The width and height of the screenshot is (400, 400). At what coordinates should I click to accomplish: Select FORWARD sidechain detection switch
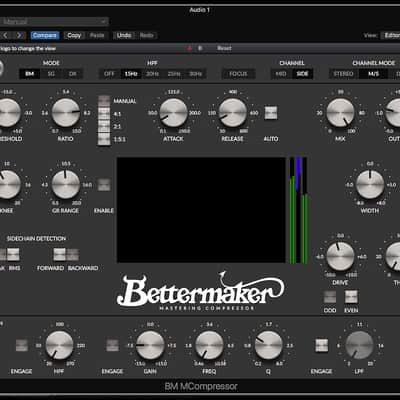click(x=59, y=255)
